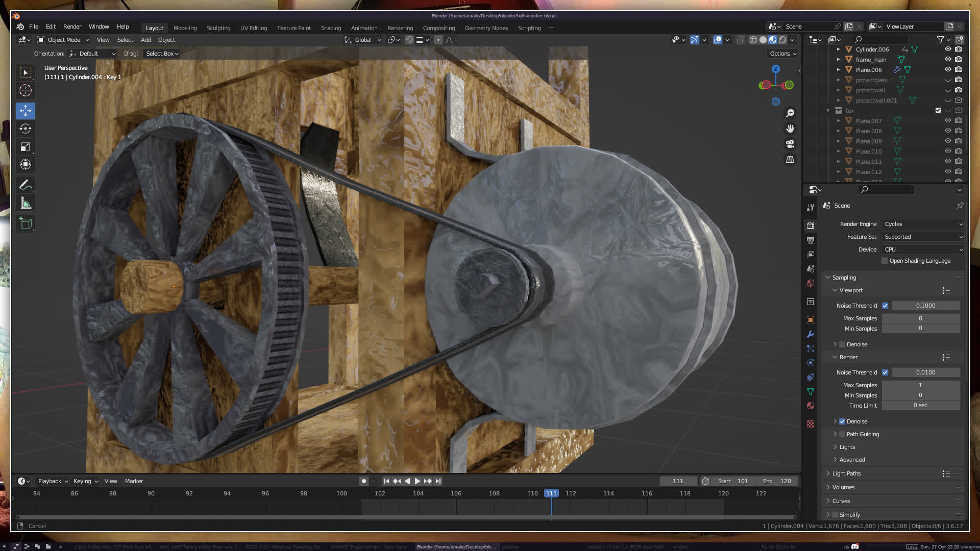This screenshot has height=551, width=980.
Task: Select the Rotate tool in toolbar
Action: 26,129
